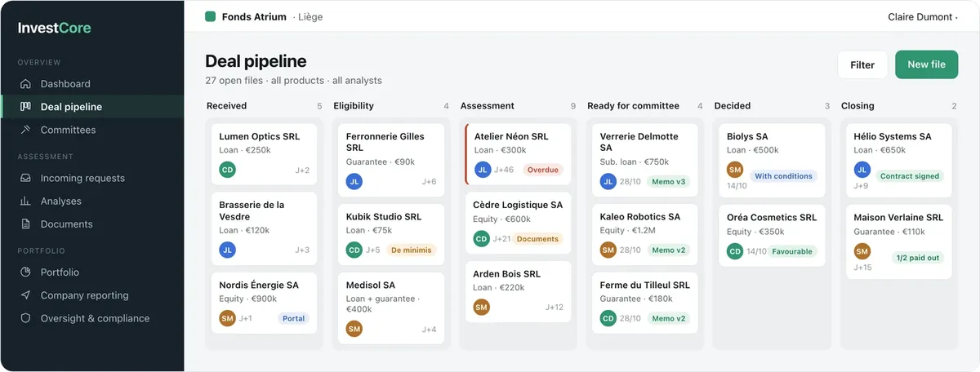980x372 pixels.
Task: Click the New file button
Action: tap(926, 64)
